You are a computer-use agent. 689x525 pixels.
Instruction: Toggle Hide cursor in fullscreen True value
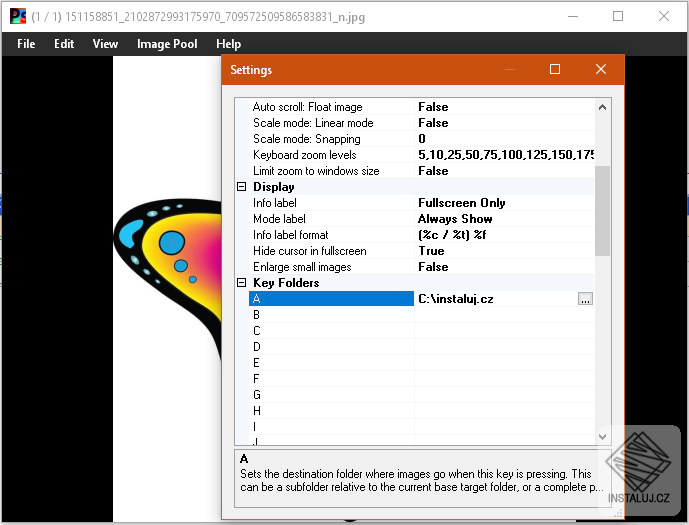504,251
